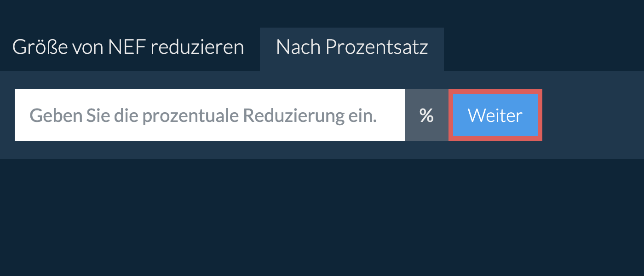Click the white percentage entry box
The width and height of the screenshot is (644, 276).
[209, 115]
